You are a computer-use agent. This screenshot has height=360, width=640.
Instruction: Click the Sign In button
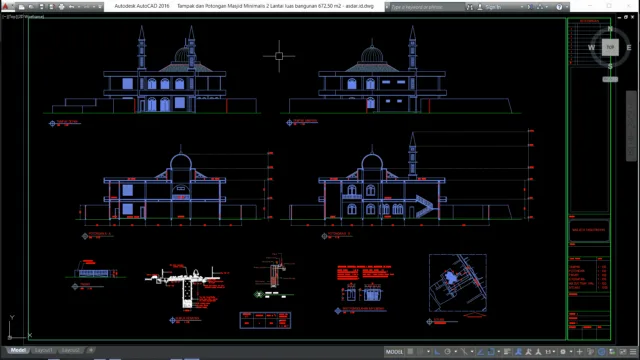pos(489,7)
